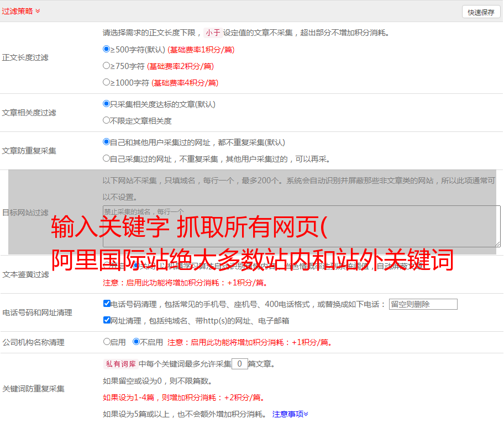Select 不启用 for 公司机构名称清理

pyautogui.click(x=136, y=342)
